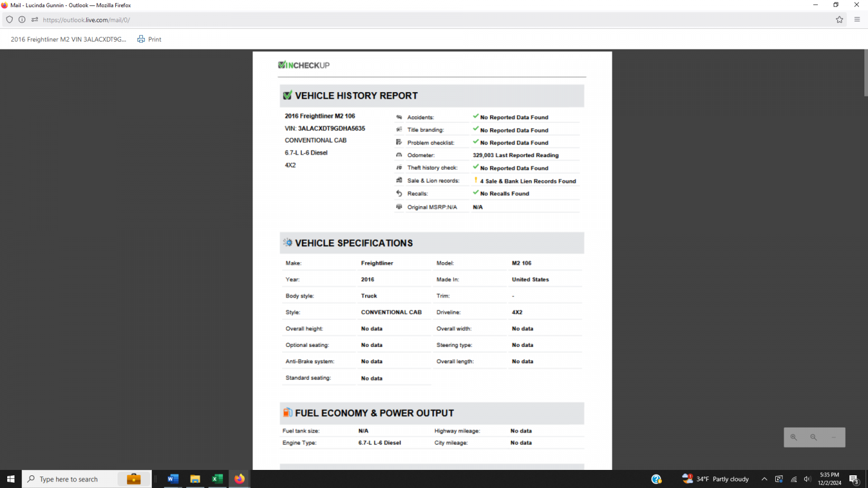The height and width of the screenshot is (488, 868).
Task: Click the Firefox taskbar icon
Action: pos(240,479)
